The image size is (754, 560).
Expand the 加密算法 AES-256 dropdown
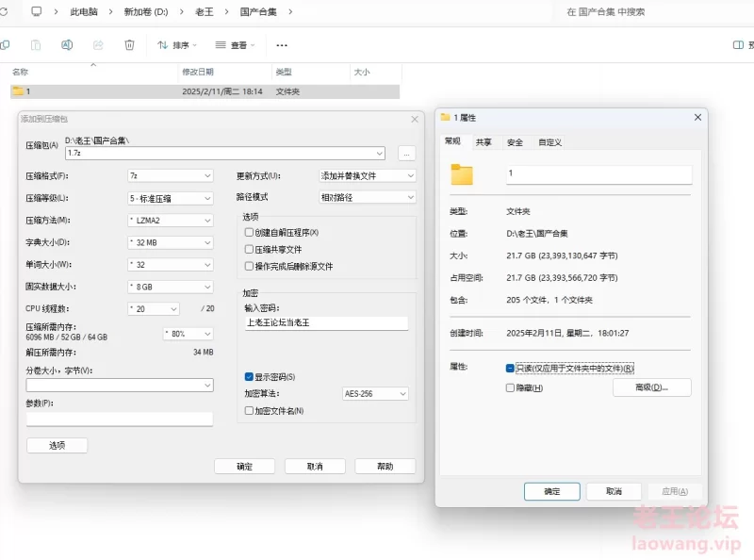click(x=375, y=394)
